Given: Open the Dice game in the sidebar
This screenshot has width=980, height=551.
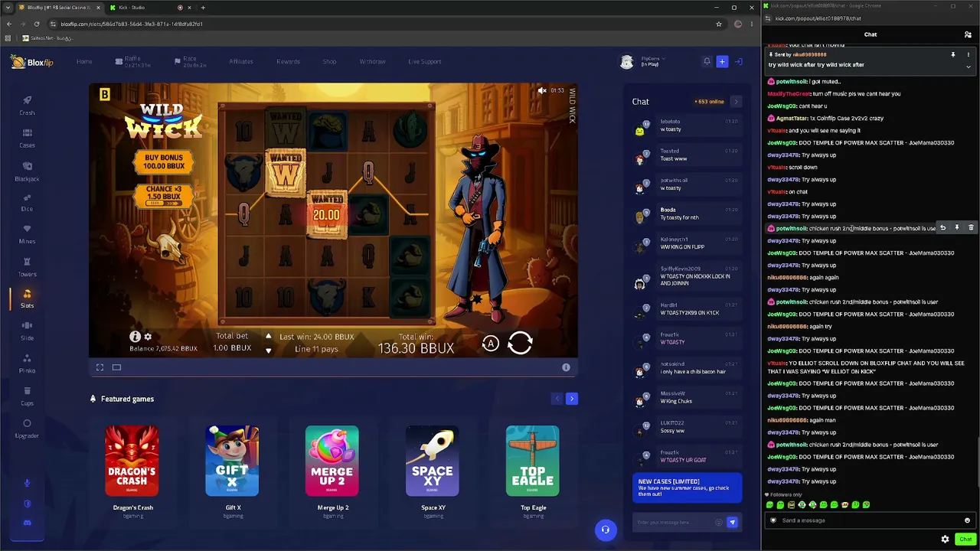Looking at the screenshot, I should (27, 202).
